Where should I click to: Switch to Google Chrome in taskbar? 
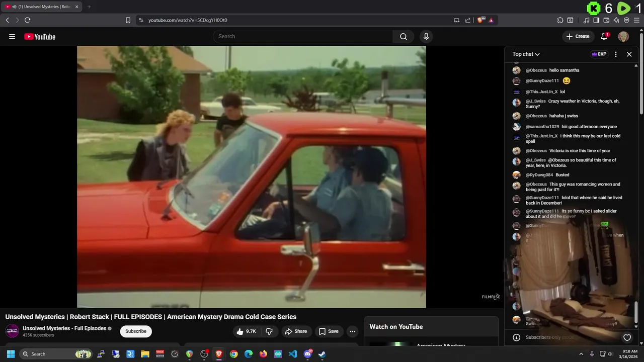pyautogui.click(x=233, y=354)
